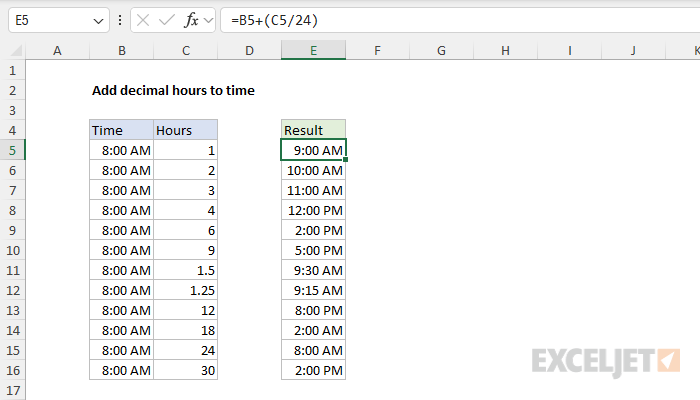Select column H header
This screenshot has height=400, width=700.
coord(505,50)
